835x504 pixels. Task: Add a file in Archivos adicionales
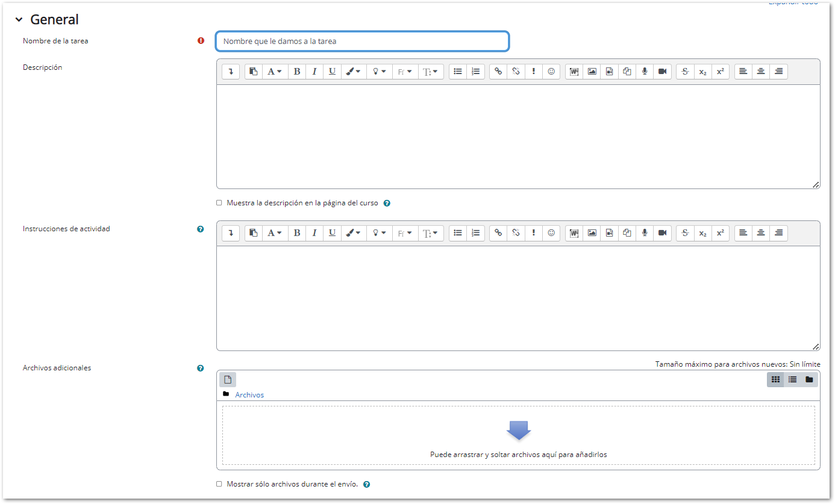click(x=228, y=379)
